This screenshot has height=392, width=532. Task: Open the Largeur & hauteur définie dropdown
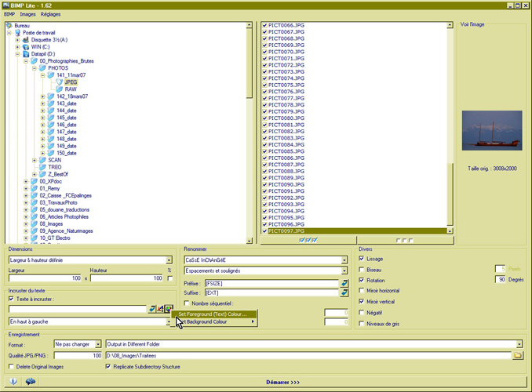169,260
